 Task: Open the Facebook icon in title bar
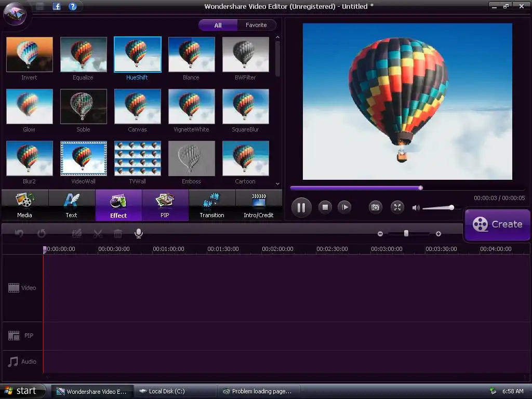56,6
